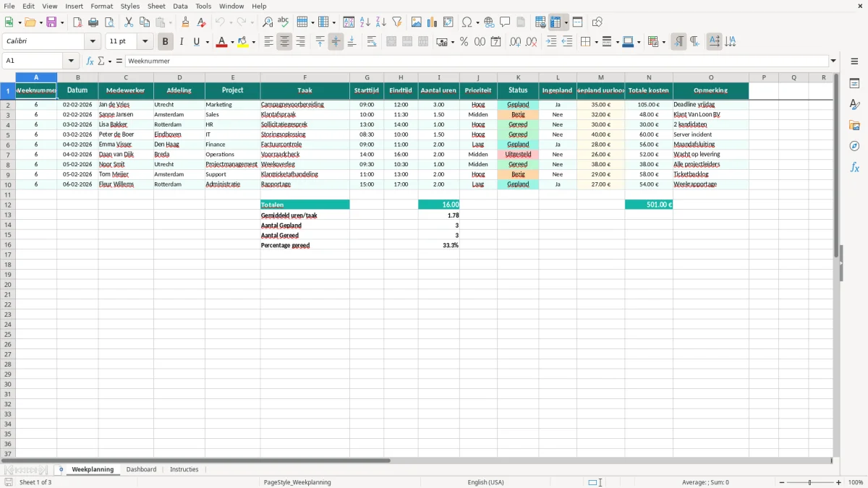Insert Image icon in toolbar
Image resolution: width=868 pixels, height=488 pixels.
tap(417, 22)
